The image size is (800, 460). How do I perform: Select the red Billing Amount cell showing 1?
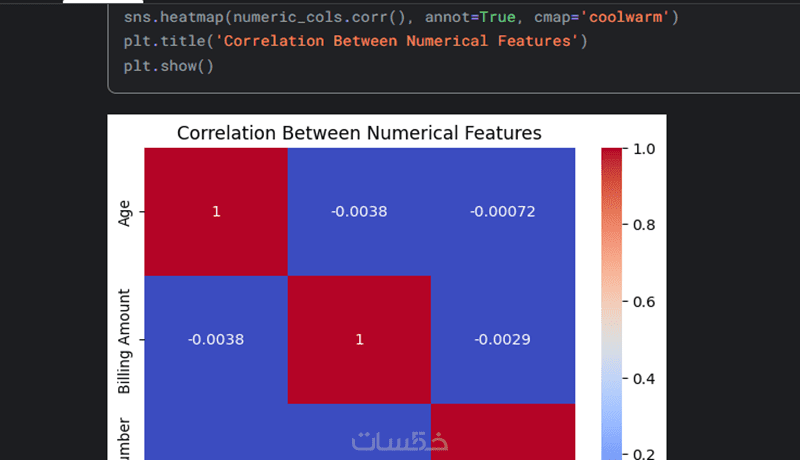point(359,340)
